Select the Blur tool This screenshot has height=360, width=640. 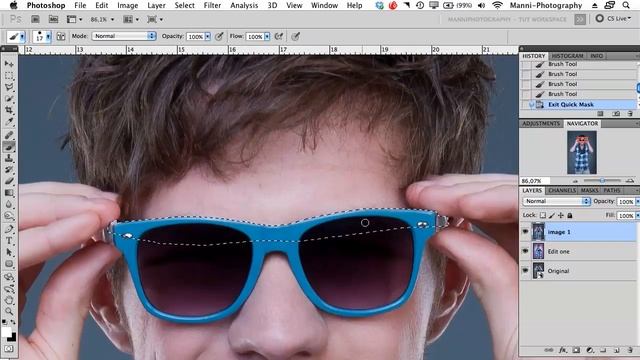click(9, 204)
